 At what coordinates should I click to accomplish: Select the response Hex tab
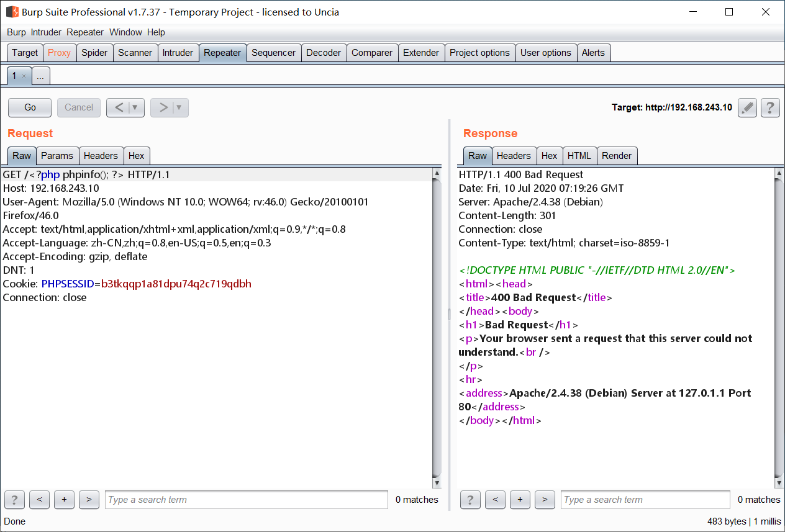550,156
